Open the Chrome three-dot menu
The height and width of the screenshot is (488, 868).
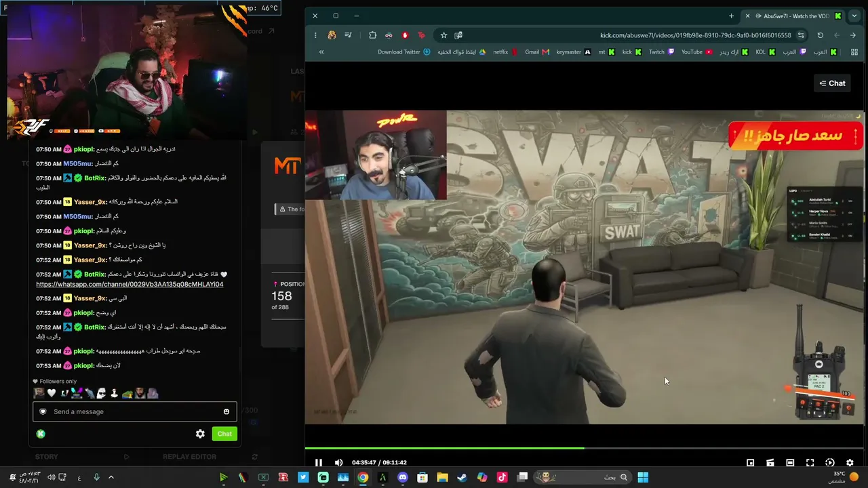point(315,35)
